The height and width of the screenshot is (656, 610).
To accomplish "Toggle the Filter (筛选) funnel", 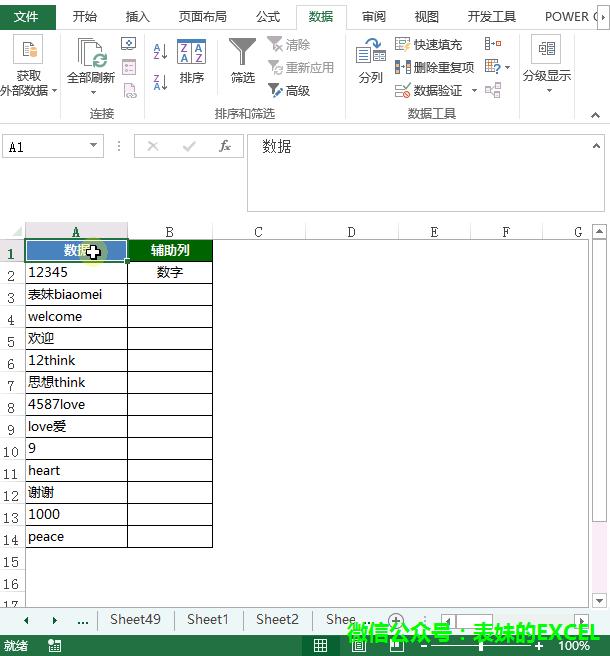I will pos(243,61).
